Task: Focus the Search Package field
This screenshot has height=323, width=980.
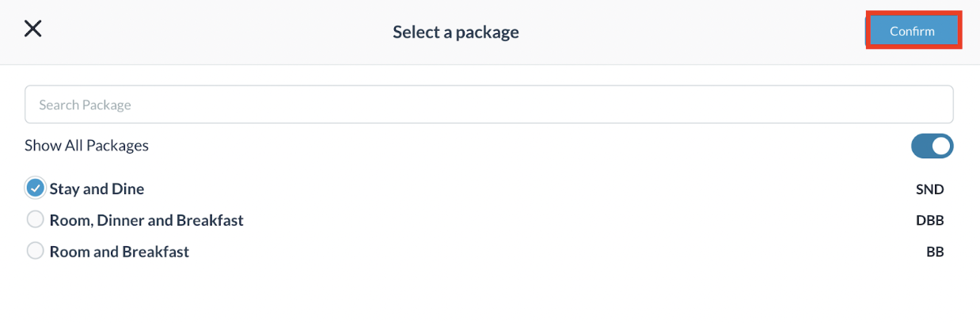Action: pos(488,104)
